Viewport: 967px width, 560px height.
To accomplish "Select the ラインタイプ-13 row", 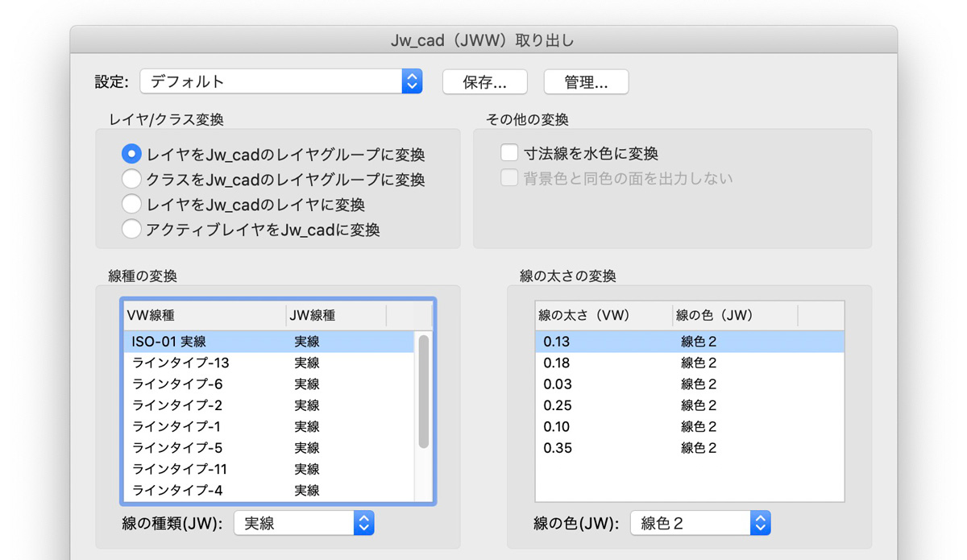I will click(268, 363).
